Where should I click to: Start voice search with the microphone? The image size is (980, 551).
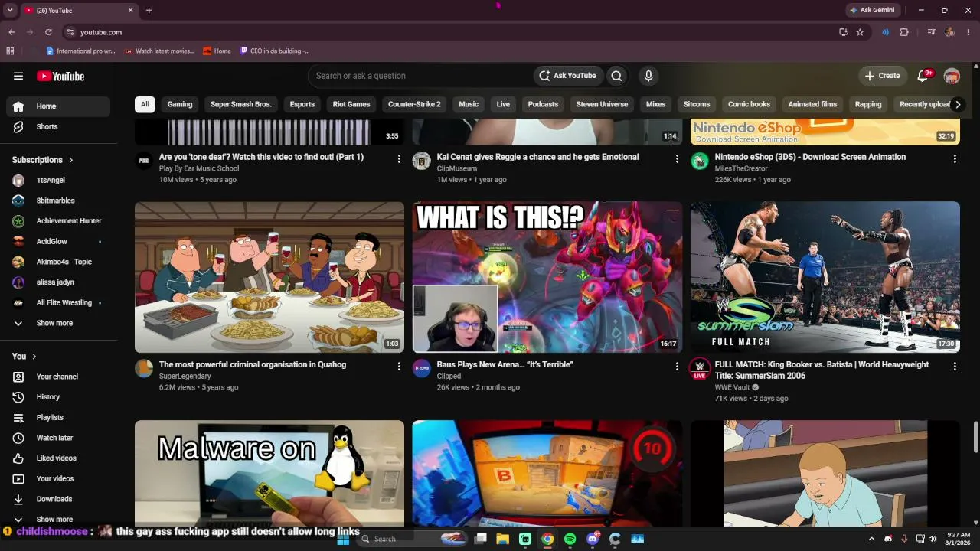click(648, 76)
